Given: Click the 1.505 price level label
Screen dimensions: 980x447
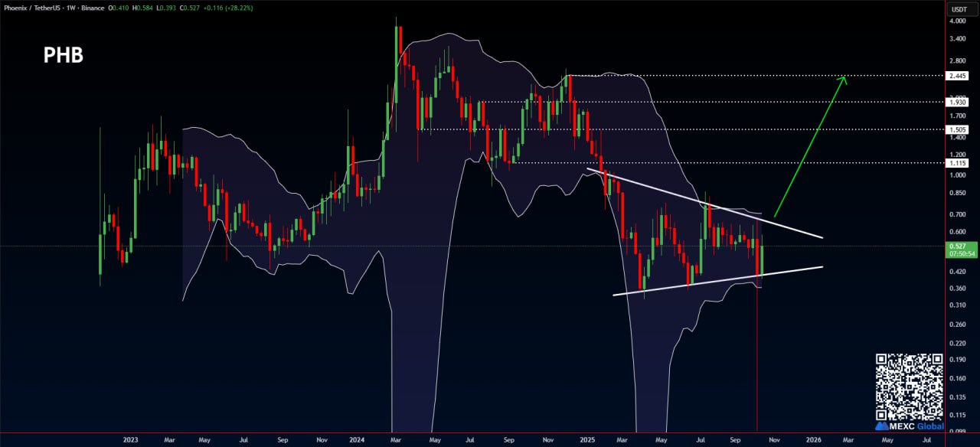Looking at the screenshot, I should (x=959, y=129).
